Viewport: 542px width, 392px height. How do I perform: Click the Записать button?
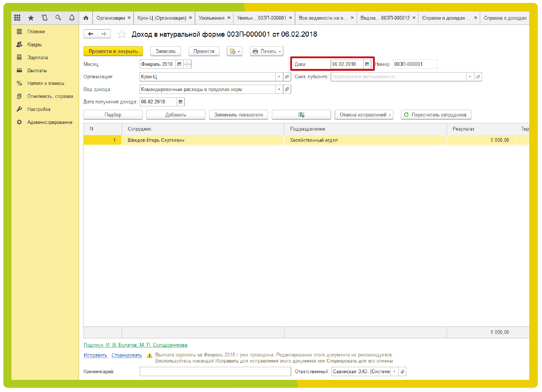[166, 51]
